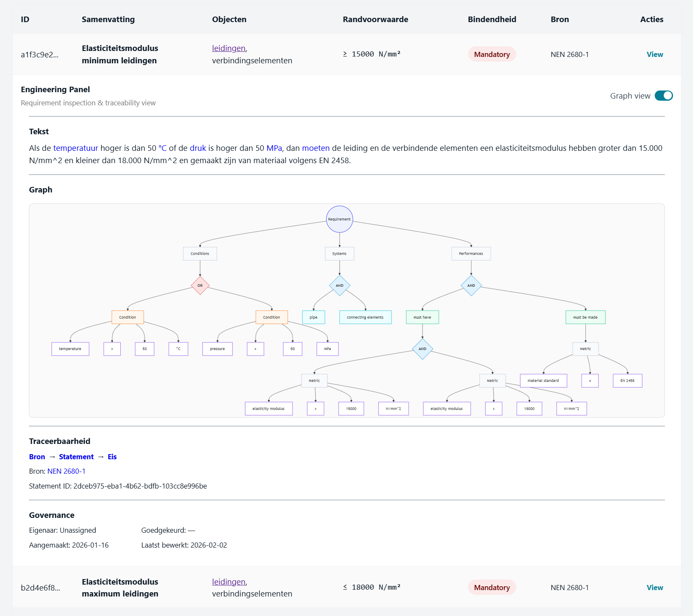Select the Requirement root circle node
The height and width of the screenshot is (616, 693).
[339, 219]
